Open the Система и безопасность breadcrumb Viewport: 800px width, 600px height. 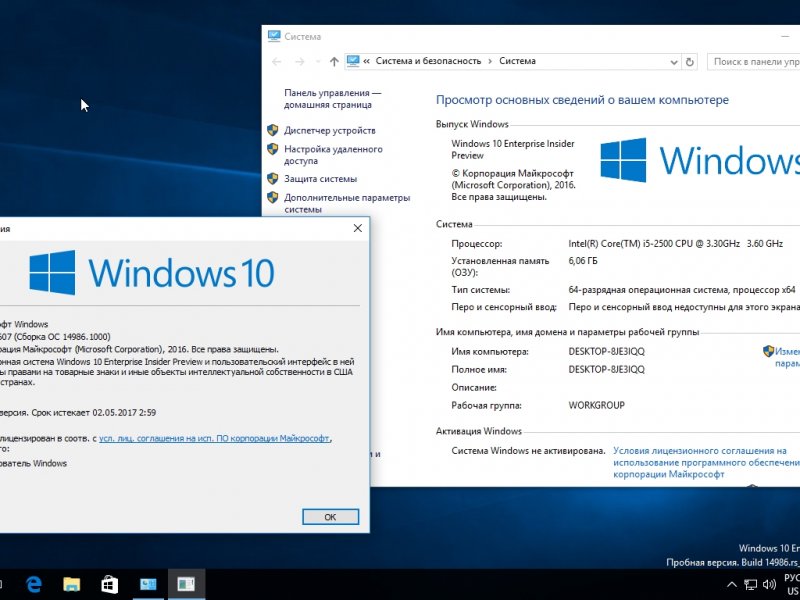[x=428, y=61]
